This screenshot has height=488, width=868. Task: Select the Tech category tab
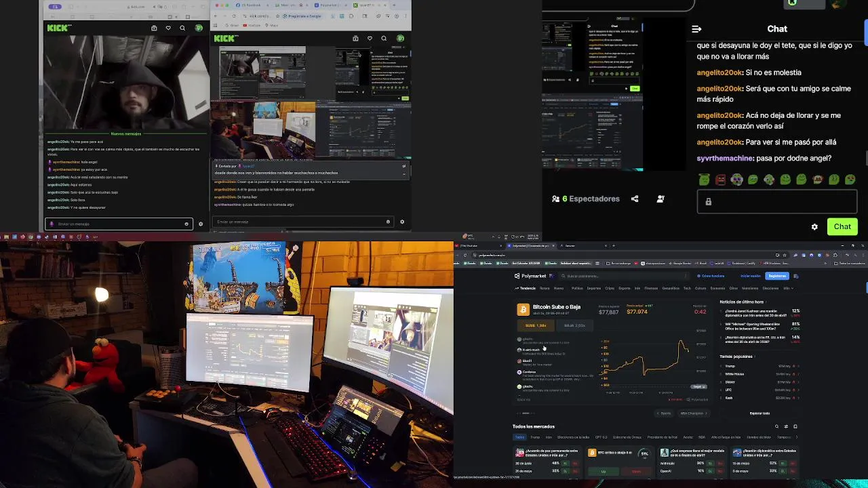point(687,288)
